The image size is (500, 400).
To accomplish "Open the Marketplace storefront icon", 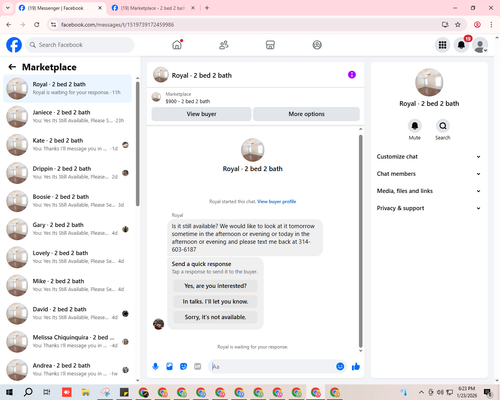I will (270, 45).
